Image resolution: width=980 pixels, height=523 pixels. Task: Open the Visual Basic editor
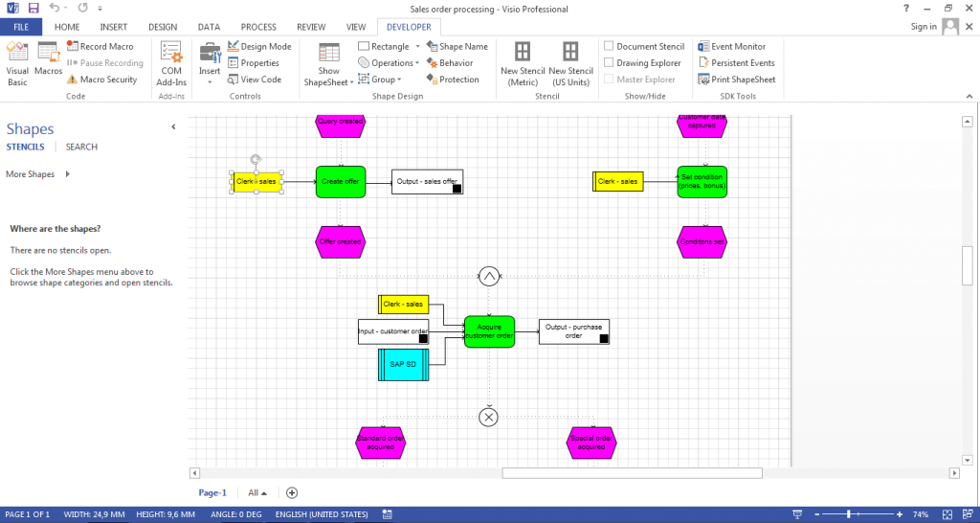tap(17, 64)
